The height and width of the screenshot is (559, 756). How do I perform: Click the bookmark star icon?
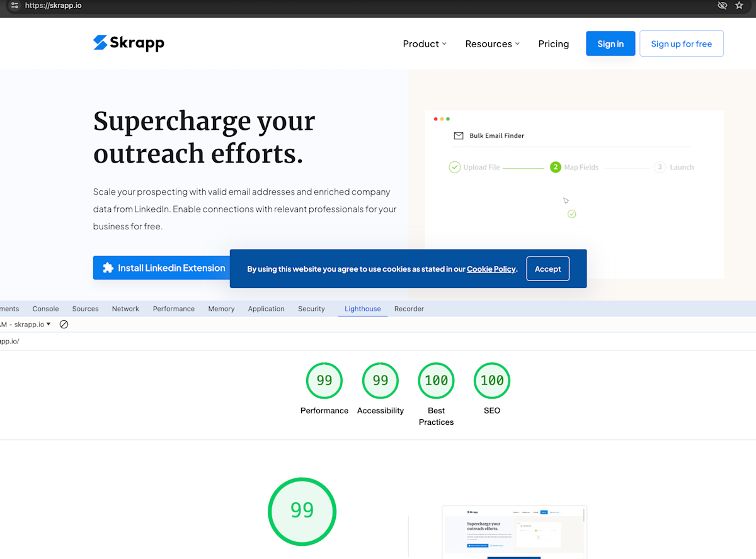point(740,5)
